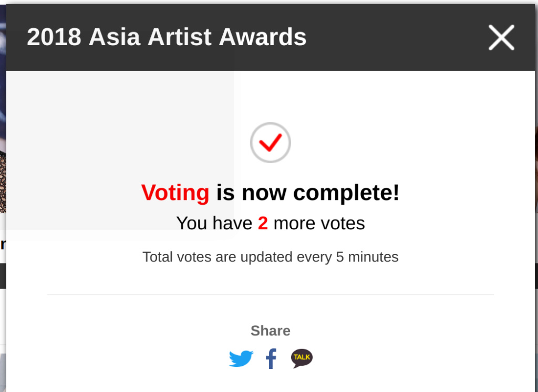Share the vote via KakaoTalk
The height and width of the screenshot is (392, 538).
(302, 358)
